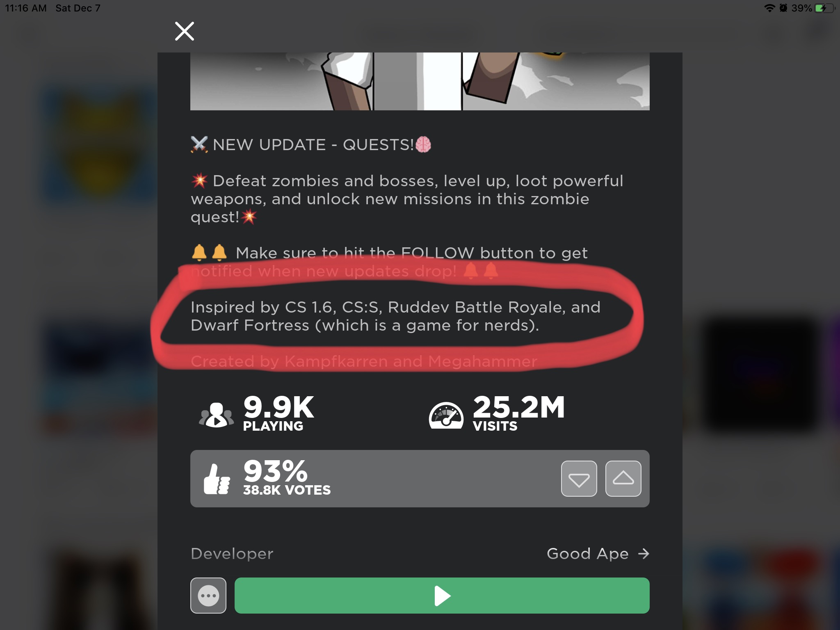Tap the thumbs-up vote button
Image resolution: width=840 pixels, height=630 pixels.
click(623, 479)
